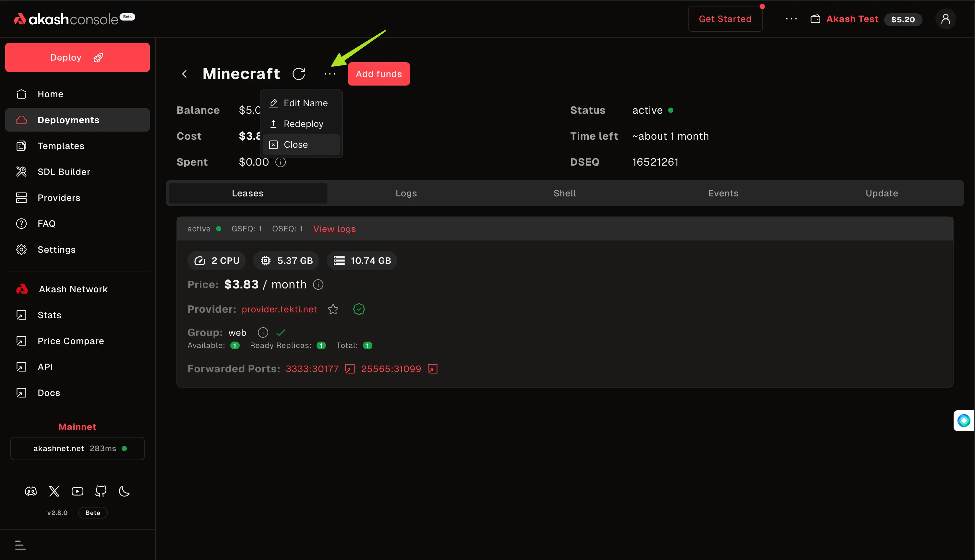Collapse the sidebar with the bottom menu icon
The width and height of the screenshot is (975, 560).
20,545
